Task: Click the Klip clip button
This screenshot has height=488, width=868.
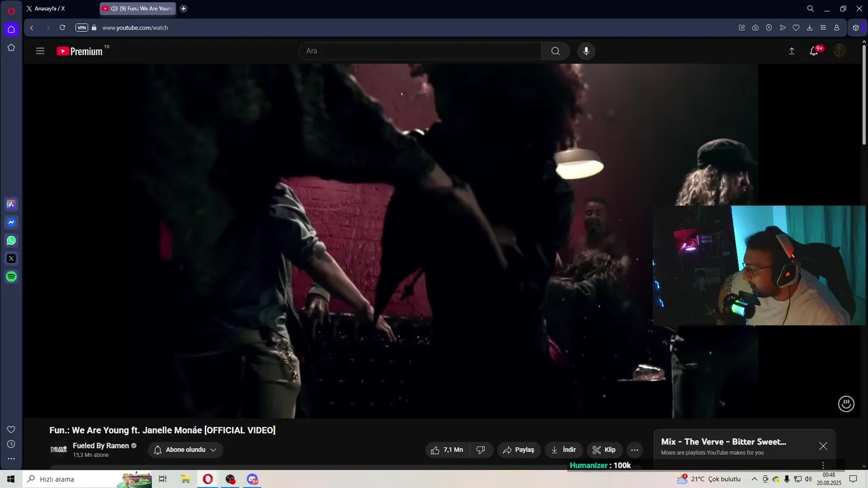Action: coord(604,450)
